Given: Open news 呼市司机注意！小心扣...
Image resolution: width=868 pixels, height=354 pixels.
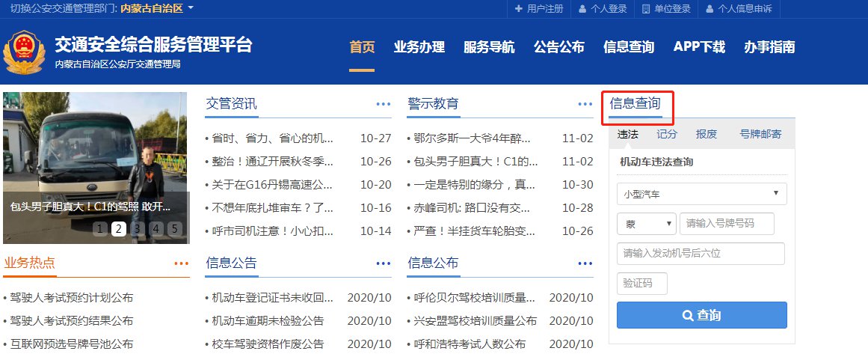Looking at the screenshot, I should point(272,231).
